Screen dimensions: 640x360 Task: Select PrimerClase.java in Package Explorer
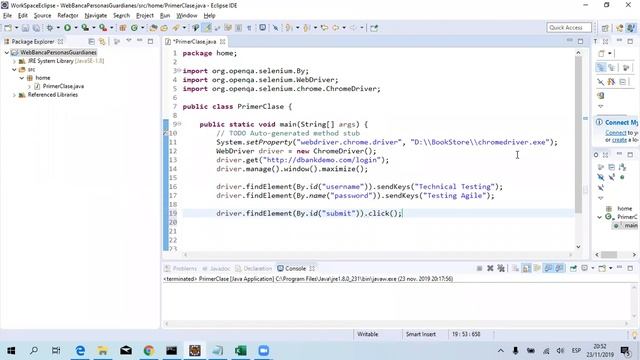(x=63, y=86)
